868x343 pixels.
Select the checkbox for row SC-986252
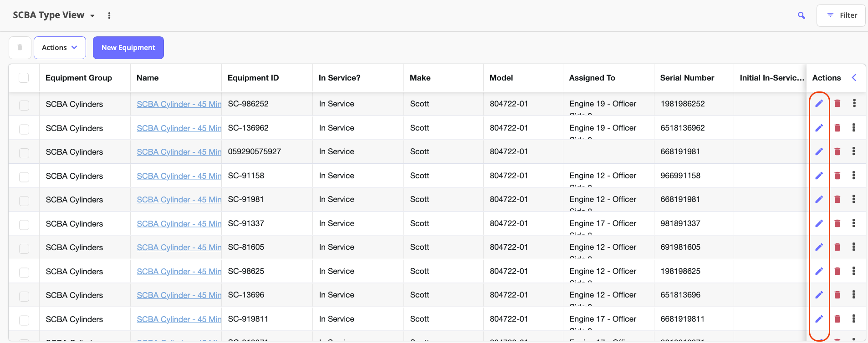[x=24, y=105]
